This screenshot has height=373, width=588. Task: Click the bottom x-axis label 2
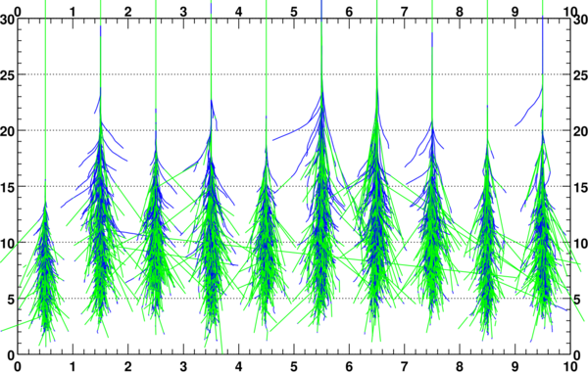[x=127, y=366]
